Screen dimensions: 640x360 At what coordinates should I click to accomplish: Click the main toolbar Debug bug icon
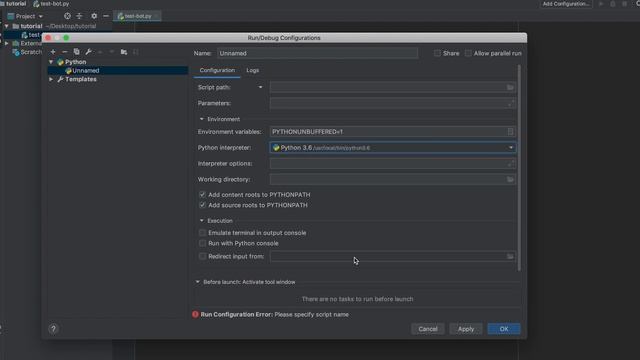click(x=613, y=4)
